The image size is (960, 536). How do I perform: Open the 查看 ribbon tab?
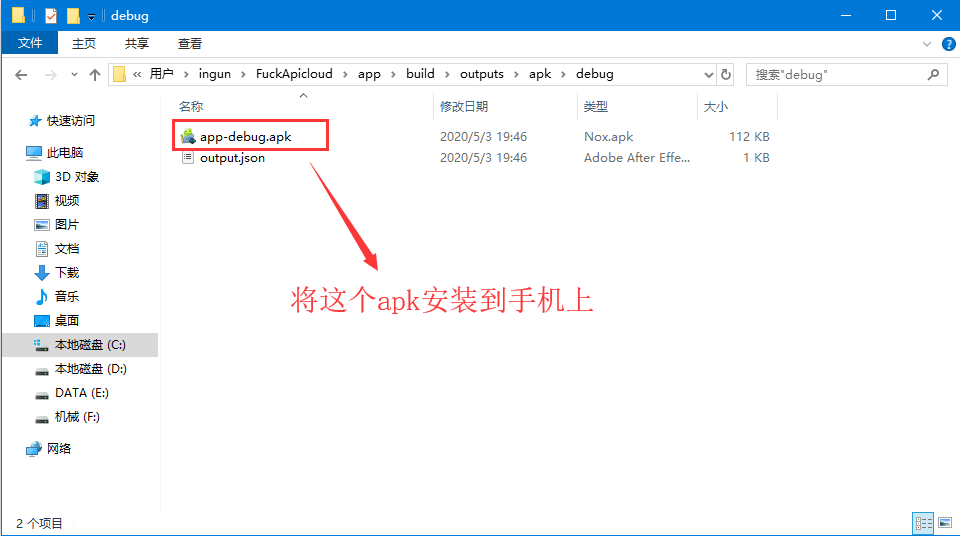click(190, 43)
